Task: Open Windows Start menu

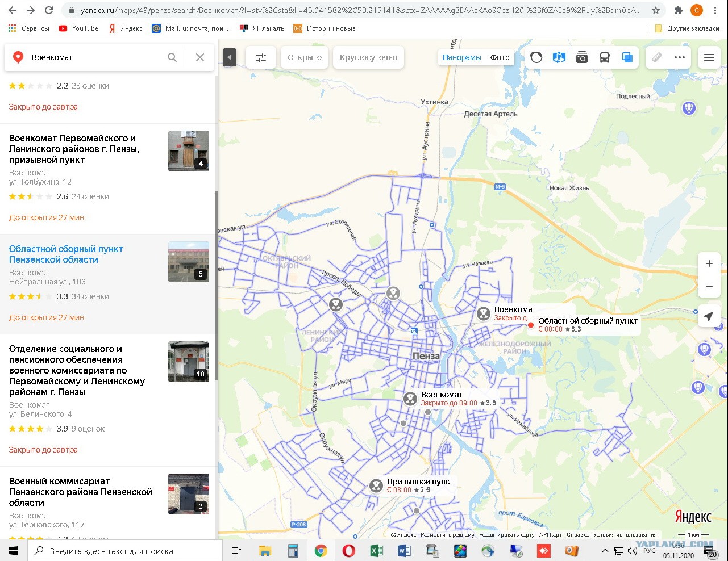Action: (x=14, y=551)
